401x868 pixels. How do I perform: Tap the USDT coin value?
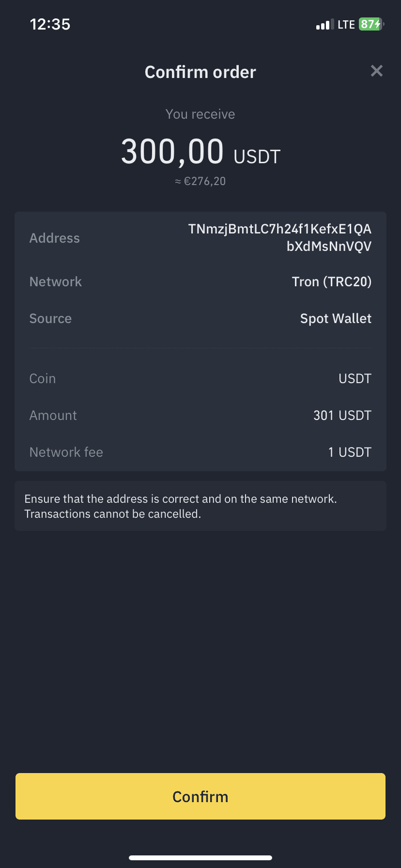(x=355, y=379)
